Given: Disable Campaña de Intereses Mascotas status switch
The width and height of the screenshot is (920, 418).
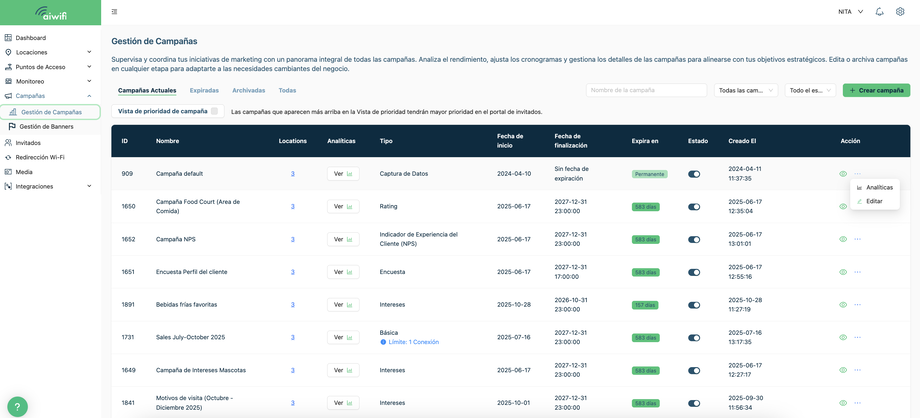Looking at the screenshot, I should point(694,370).
